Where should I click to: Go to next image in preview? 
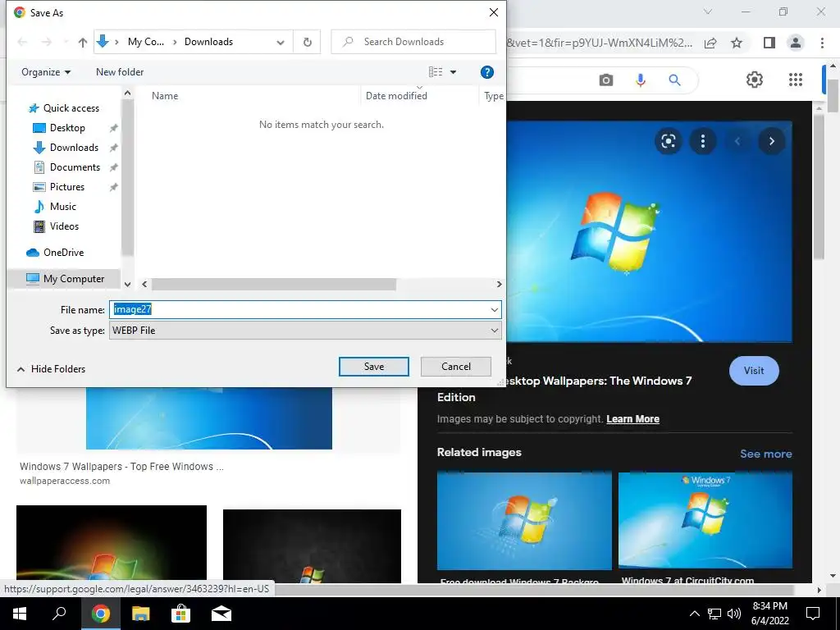point(771,141)
